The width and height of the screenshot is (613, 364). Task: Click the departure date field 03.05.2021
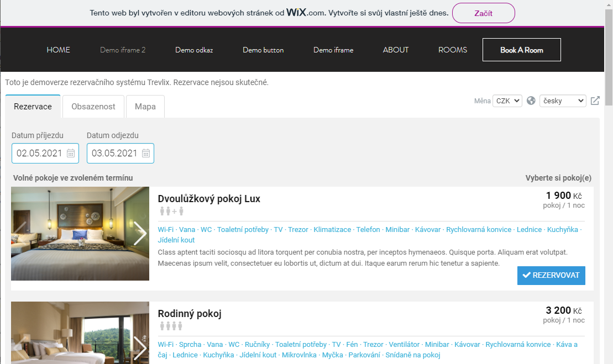[120, 153]
